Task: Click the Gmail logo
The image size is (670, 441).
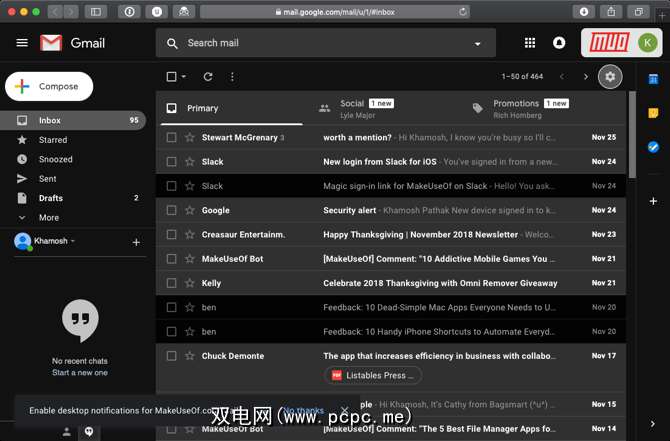Action: click(x=73, y=43)
